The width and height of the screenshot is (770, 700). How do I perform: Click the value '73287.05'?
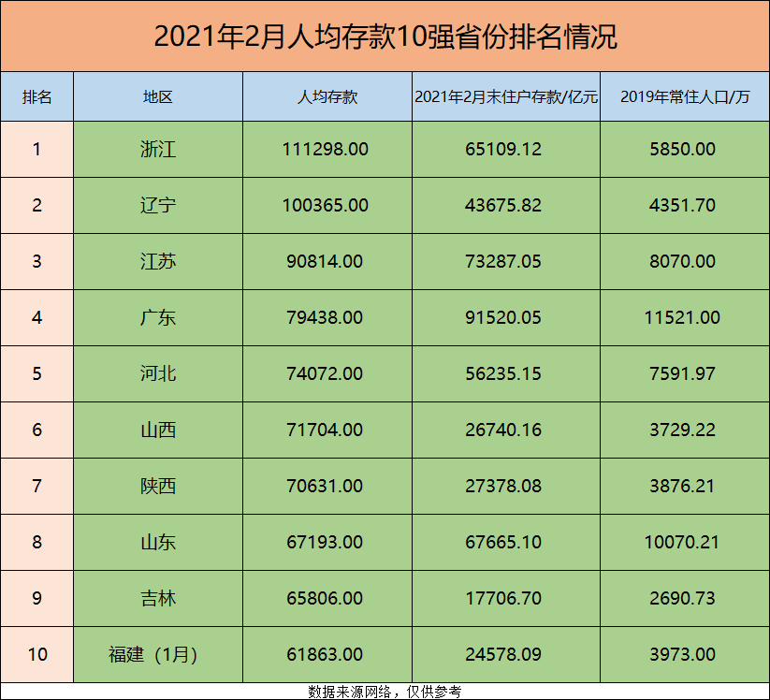(x=503, y=261)
